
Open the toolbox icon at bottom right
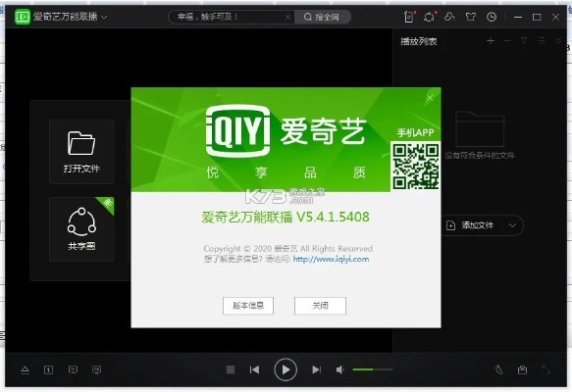522,369
